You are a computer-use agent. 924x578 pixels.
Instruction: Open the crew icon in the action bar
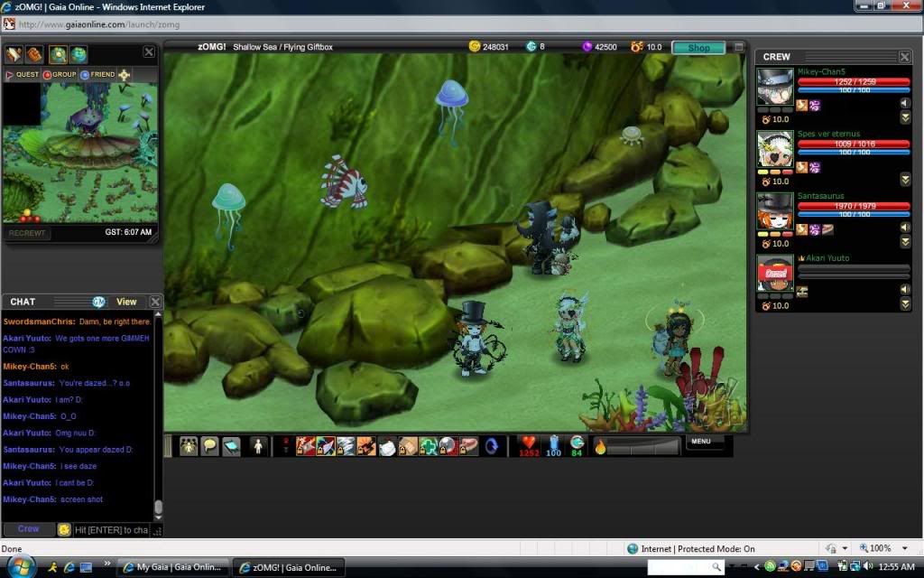coord(189,446)
